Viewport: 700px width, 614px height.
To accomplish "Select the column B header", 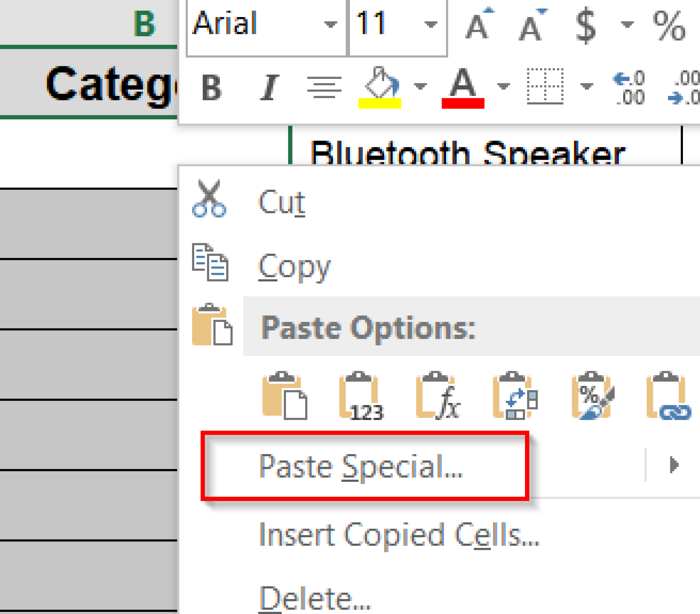I will point(144,23).
